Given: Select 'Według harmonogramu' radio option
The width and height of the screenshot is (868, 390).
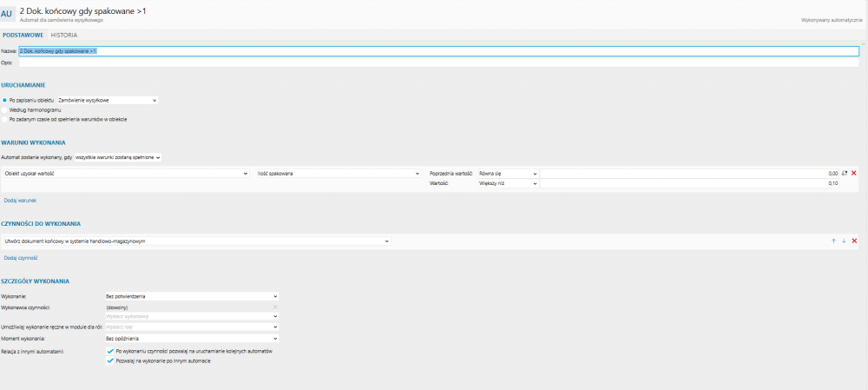Looking at the screenshot, I should tap(5, 110).
